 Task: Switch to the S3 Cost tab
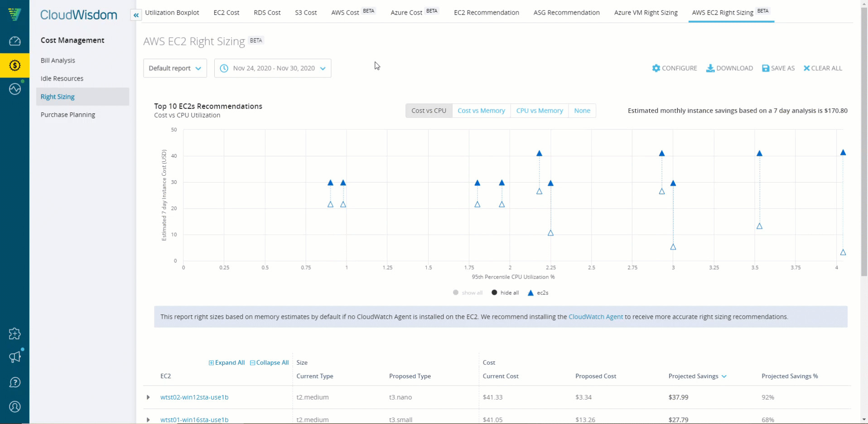(306, 12)
